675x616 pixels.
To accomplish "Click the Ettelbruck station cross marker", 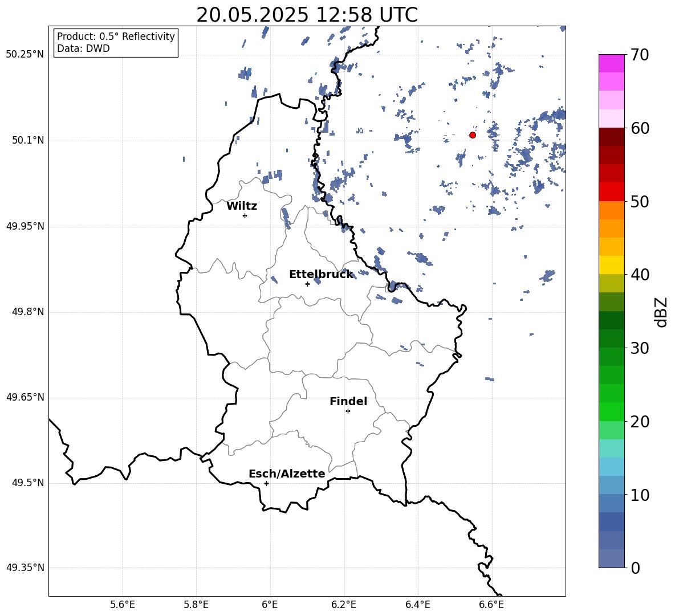I will coord(307,284).
